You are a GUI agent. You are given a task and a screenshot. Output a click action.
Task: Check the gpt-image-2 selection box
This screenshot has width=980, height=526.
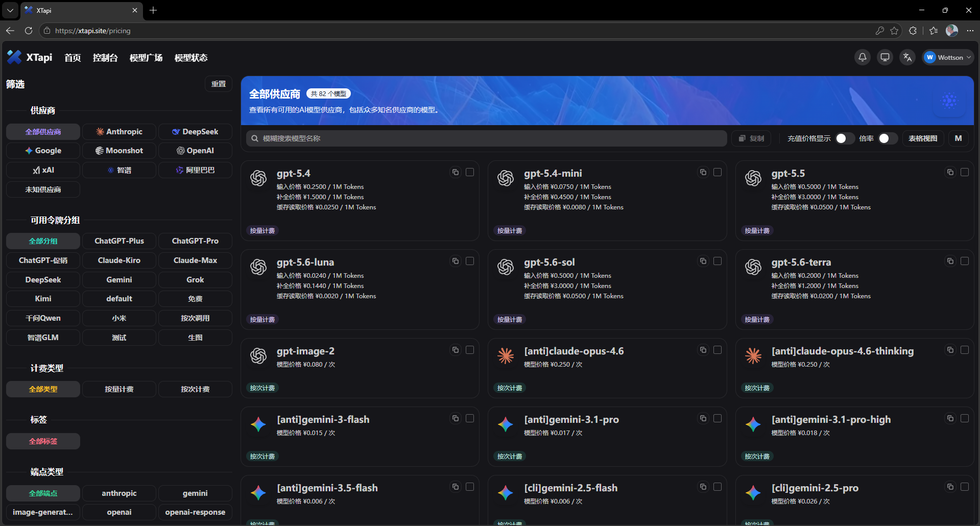[x=470, y=350]
